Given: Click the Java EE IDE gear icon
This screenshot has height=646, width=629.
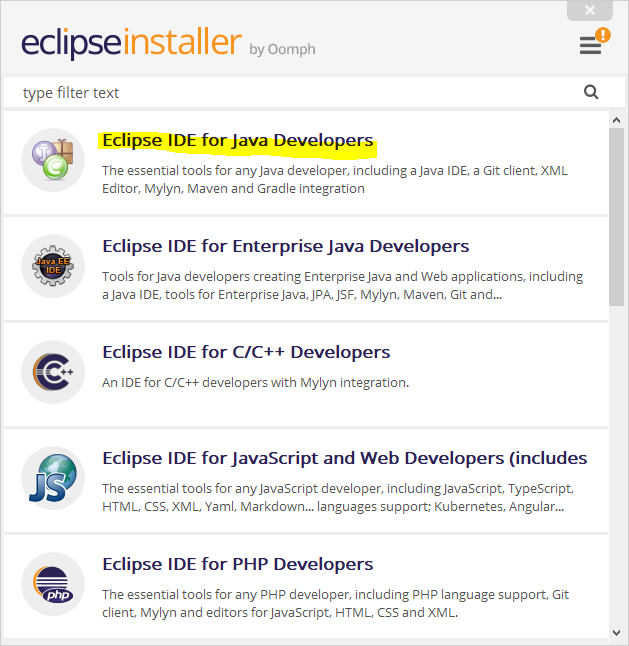Looking at the screenshot, I should pyautogui.click(x=53, y=266).
